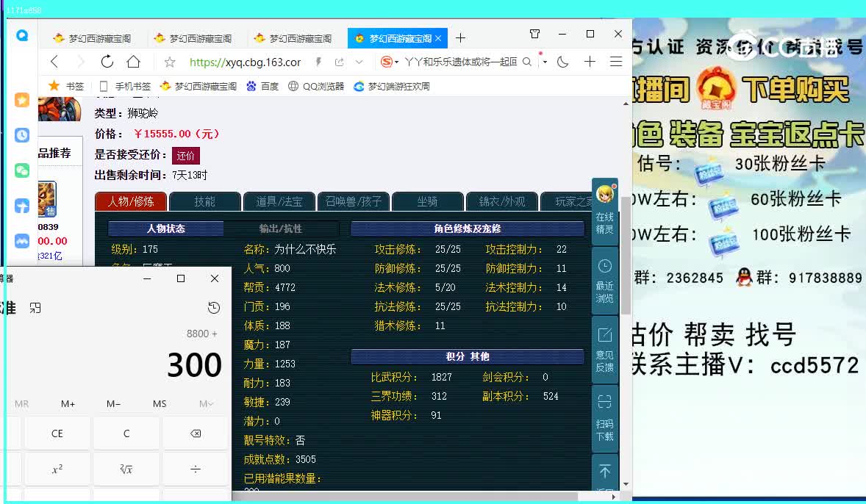This screenshot has width=866, height=504.
Task: Click the browser forward arrow
Action: tap(81, 62)
